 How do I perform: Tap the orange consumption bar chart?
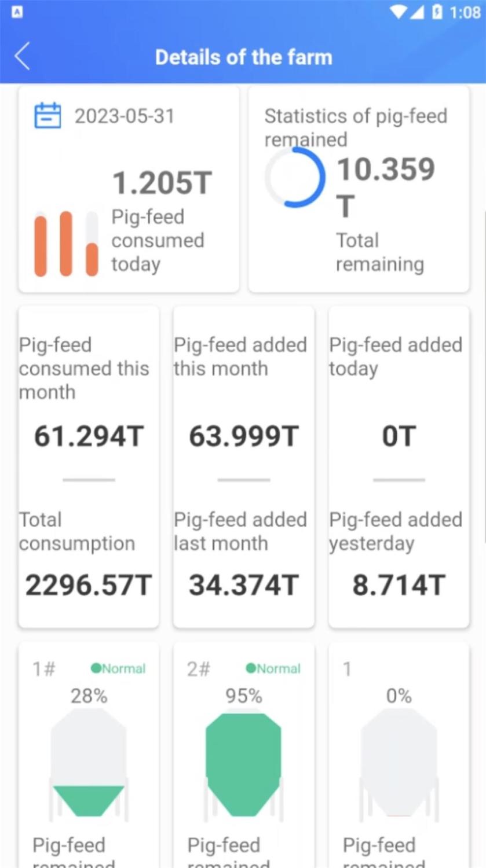66,244
